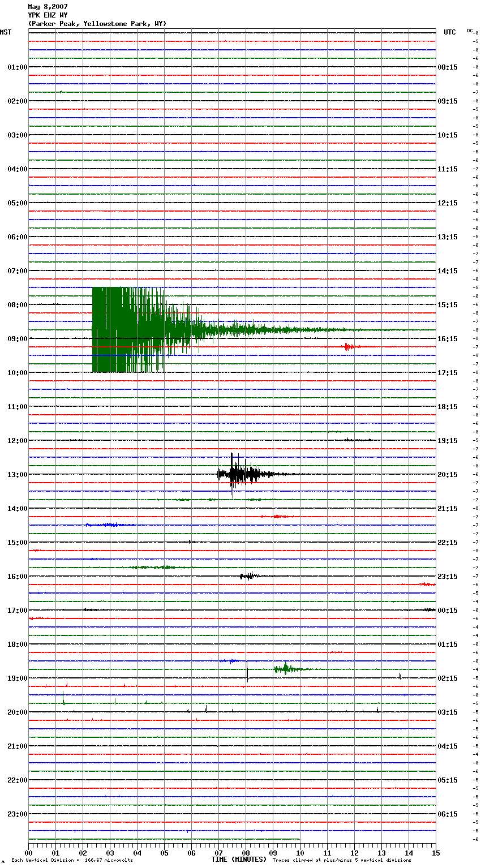Click the "(Parker Peak, Yellowstone Park, WY)" caption

(97, 24)
